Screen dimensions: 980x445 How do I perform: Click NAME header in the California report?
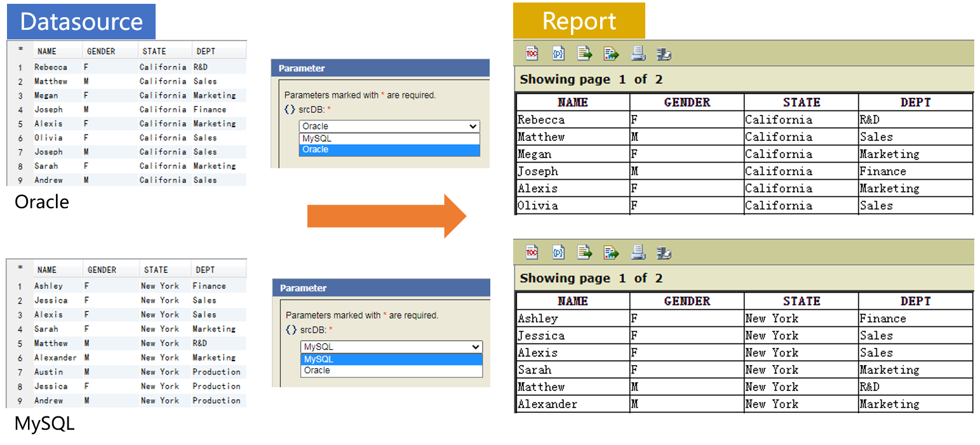pyautogui.click(x=573, y=102)
